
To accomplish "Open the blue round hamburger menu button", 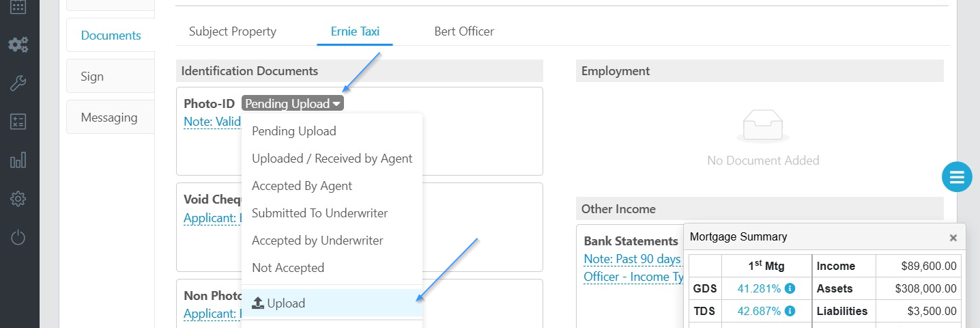I will coord(957,178).
